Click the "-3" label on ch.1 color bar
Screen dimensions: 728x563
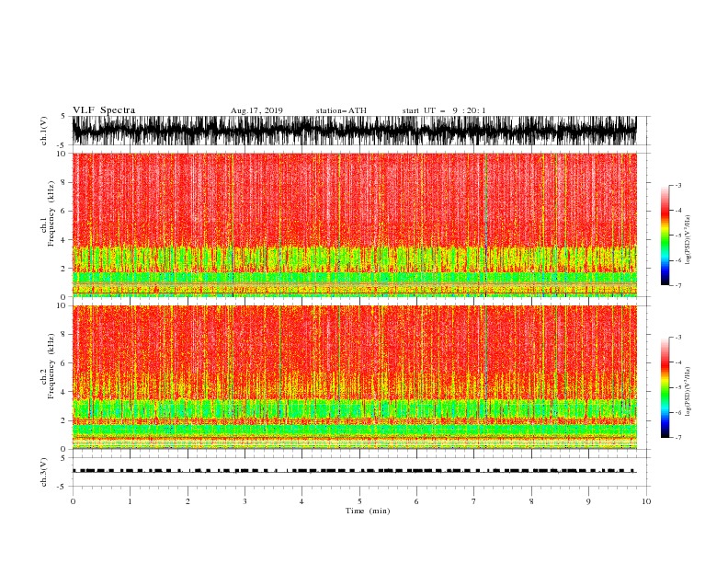(x=677, y=185)
